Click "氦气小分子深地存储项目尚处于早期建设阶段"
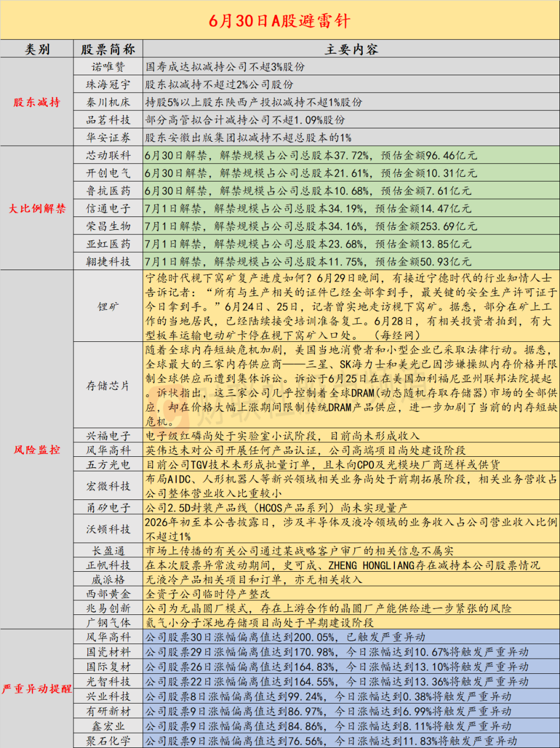560x748 pixels. [x=259, y=623]
